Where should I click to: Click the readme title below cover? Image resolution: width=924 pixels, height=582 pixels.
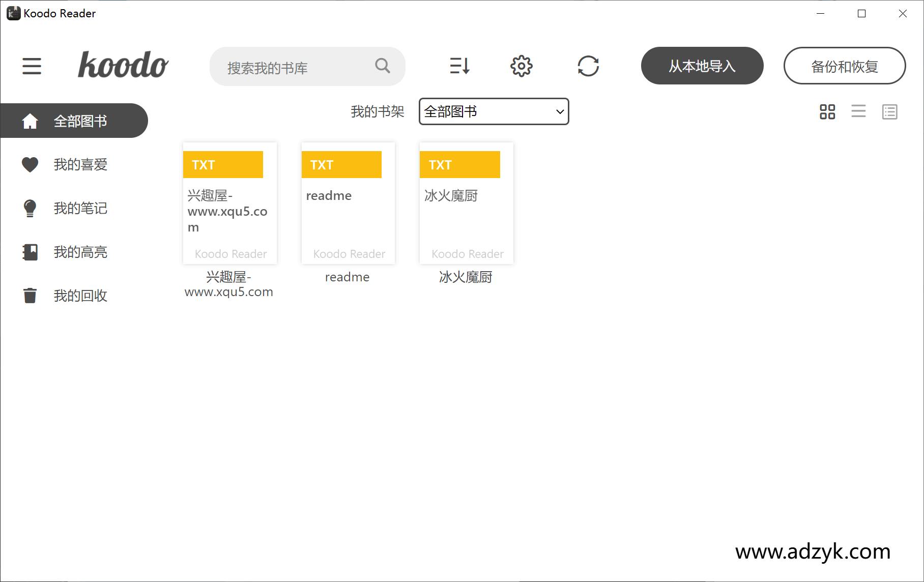tap(348, 277)
